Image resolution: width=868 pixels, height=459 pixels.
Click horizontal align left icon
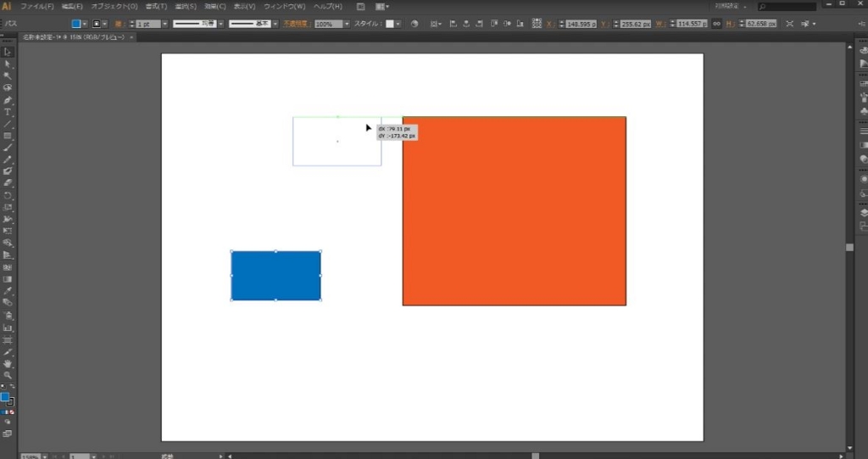(x=453, y=24)
